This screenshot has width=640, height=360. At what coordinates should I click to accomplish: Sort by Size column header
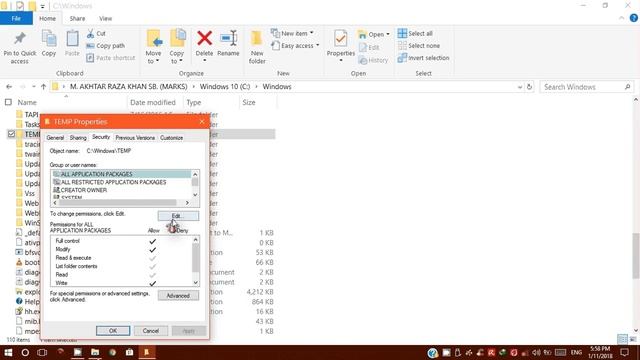click(249, 102)
